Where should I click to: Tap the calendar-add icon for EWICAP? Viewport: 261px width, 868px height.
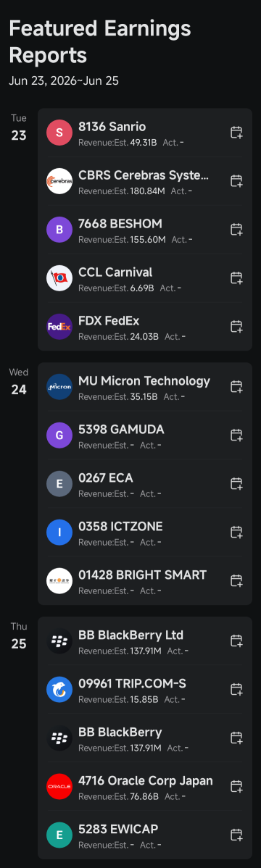coord(236,835)
